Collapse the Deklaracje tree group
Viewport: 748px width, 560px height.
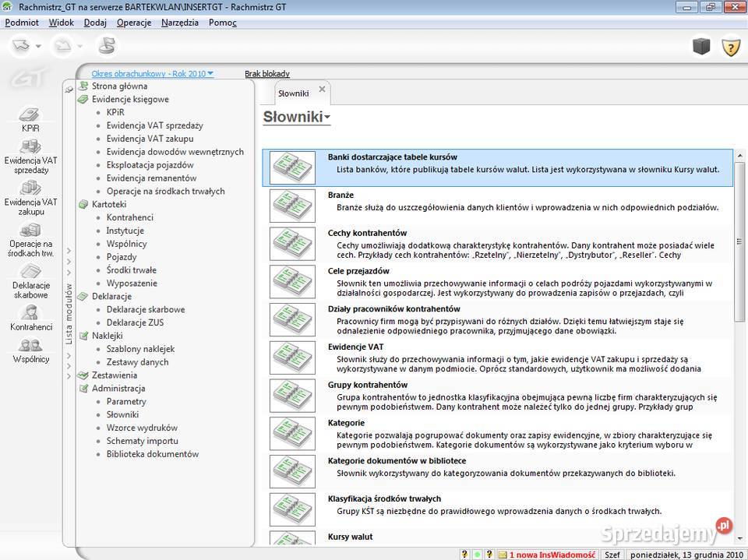83,296
